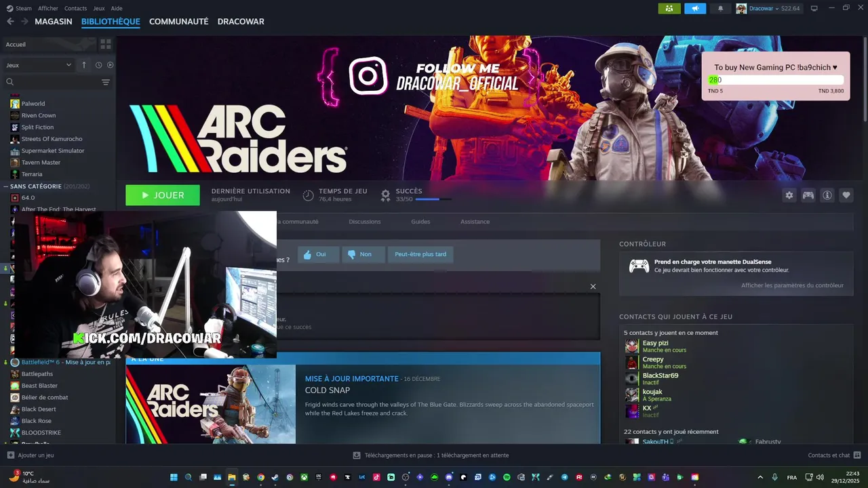The width and height of the screenshot is (868, 488).
Task: Open the blue announcements megaphone icon
Action: pos(695,8)
